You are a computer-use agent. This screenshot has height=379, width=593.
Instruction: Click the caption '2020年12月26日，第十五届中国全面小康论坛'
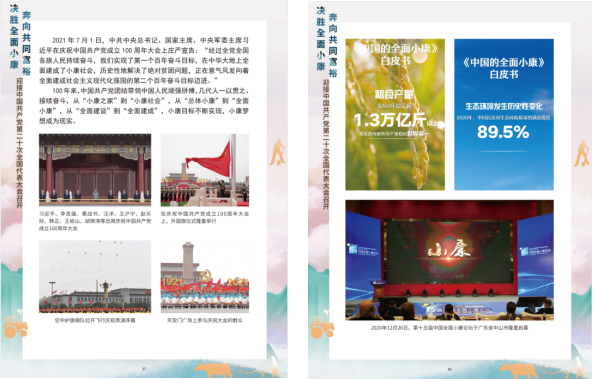449,328
